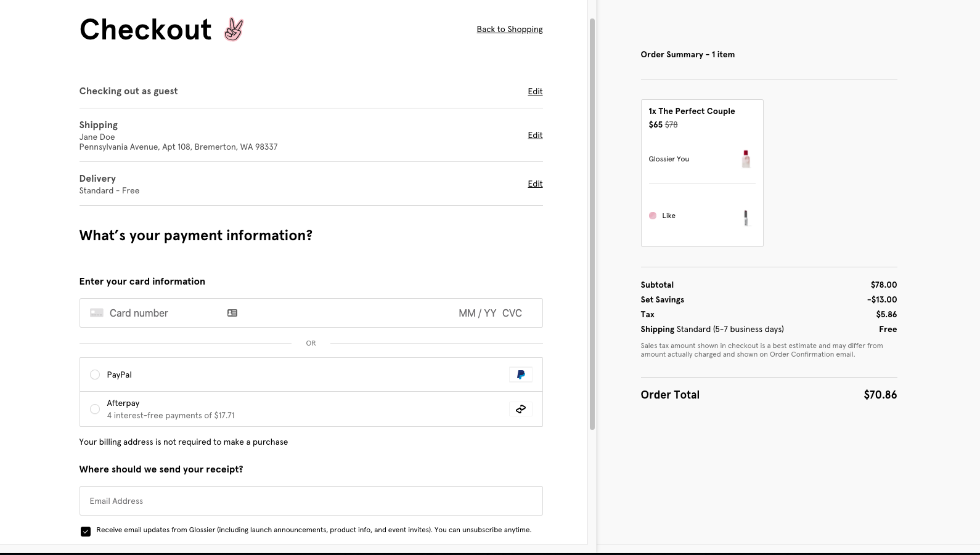Click the CVC field
Image resolution: width=980 pixels, height=555 pixels.
512,313
